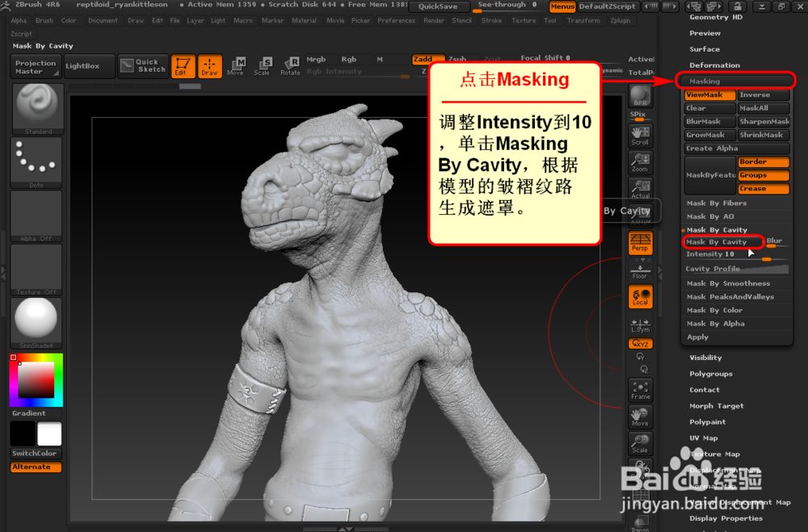Click the Inverse mask button
Screen dimensions: 808x532
click(x=764, y=94)
